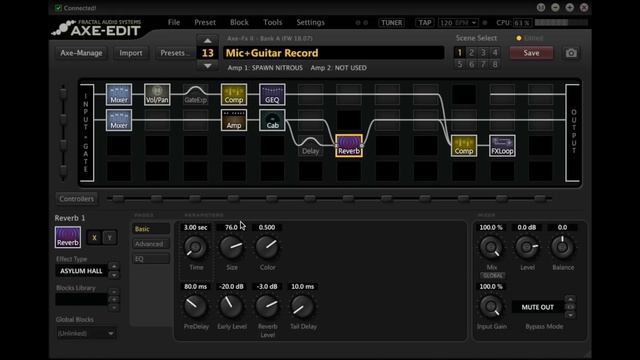The width and height of the screenshot is (640, 360).
Task: Select the Comp block beside FXLoop
Action: 464,146
